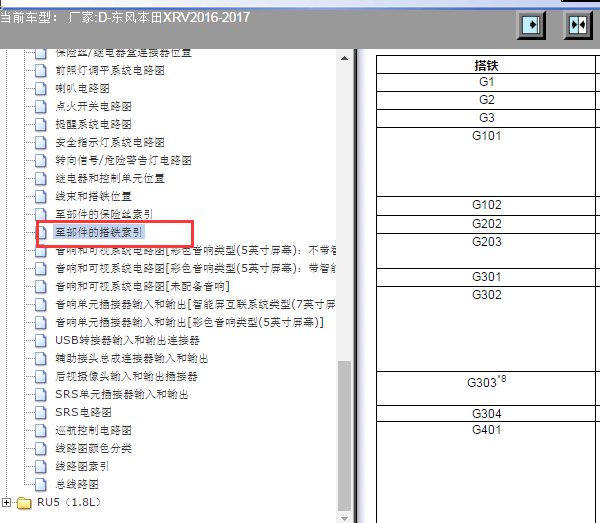600x523 pixels.
Task: Open 音响单元插接器输入和输出[智能屏互联系统类型 entry
Action: coord(196,304)
